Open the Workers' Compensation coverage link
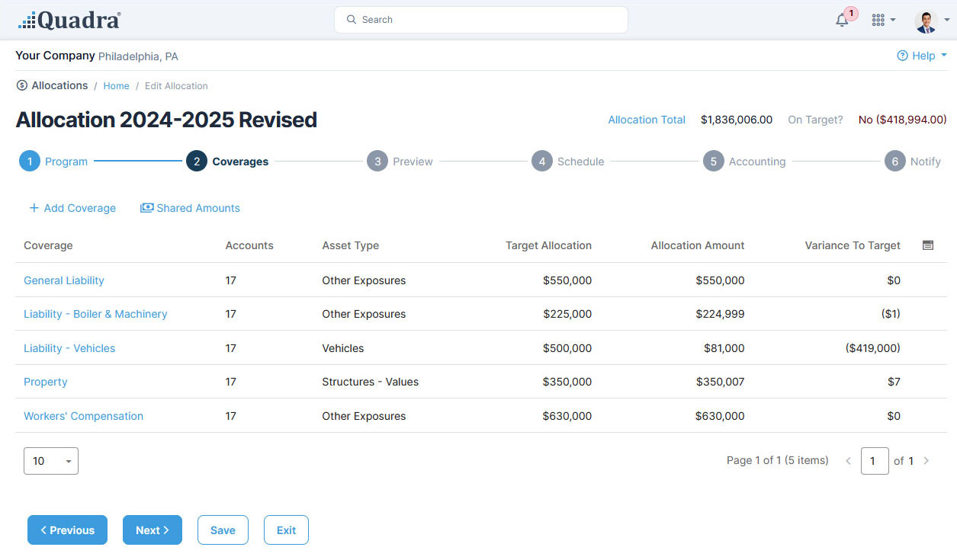 pos(83,416)
